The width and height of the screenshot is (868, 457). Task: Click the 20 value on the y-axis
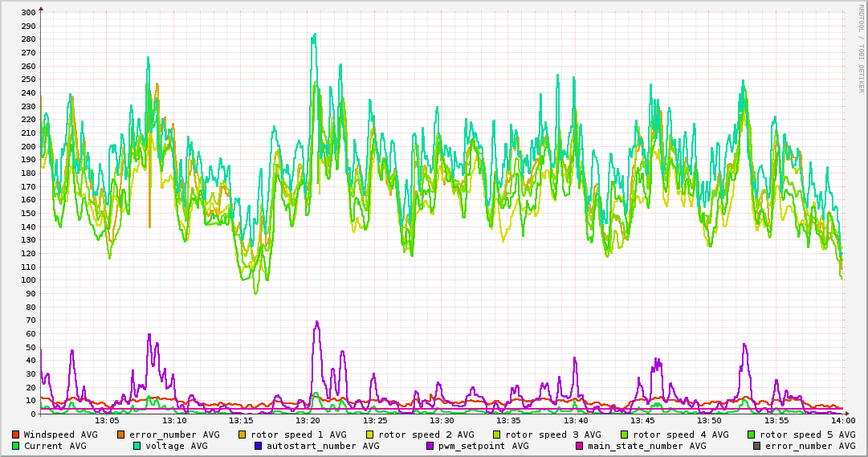click(x=31, y=388)
